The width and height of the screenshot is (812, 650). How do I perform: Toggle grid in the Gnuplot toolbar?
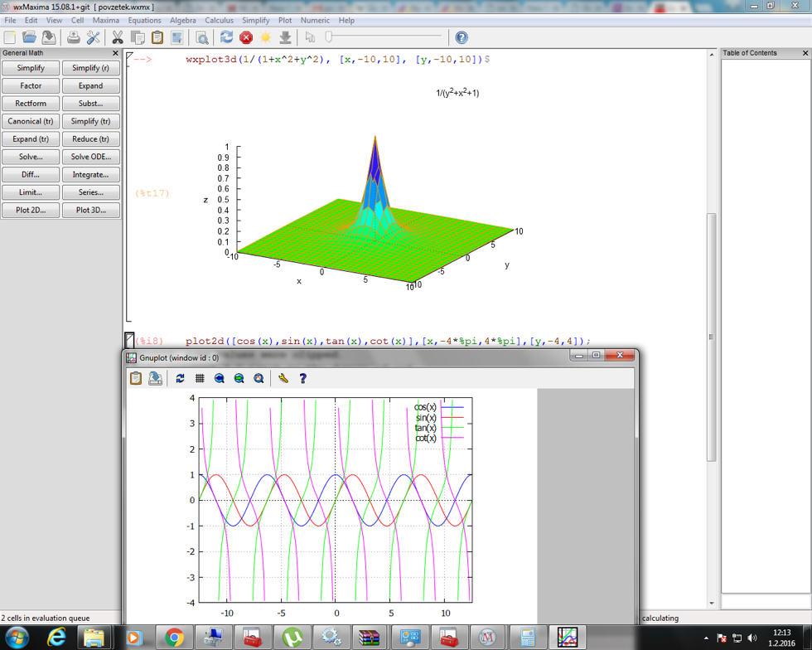click(200, 378)
